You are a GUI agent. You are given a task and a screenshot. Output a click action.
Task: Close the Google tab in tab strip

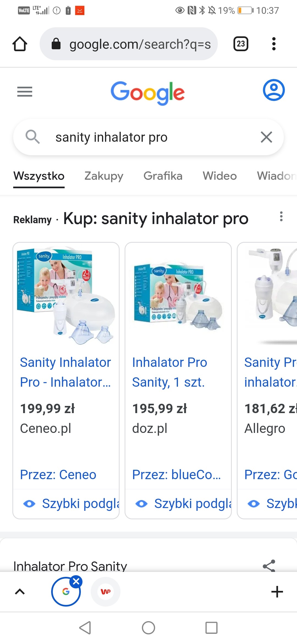click(x=76, y=582)
